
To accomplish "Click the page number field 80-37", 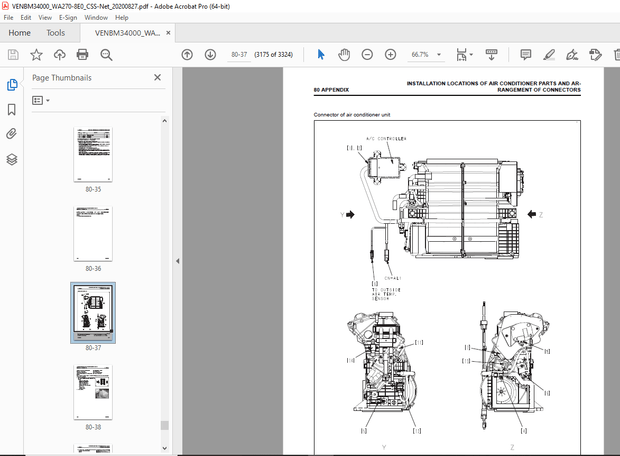I will [x=239, y=55].
